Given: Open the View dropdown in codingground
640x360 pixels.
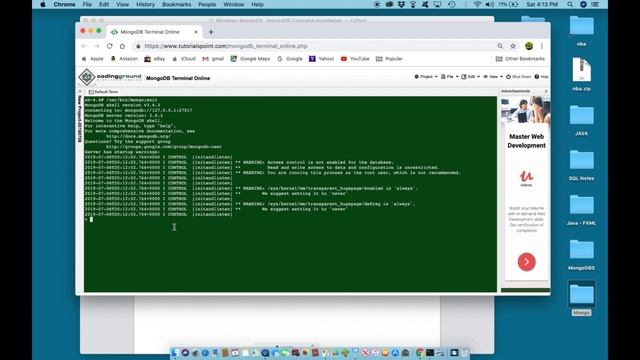Looking at the screenshot, I should tap(493, 77).
